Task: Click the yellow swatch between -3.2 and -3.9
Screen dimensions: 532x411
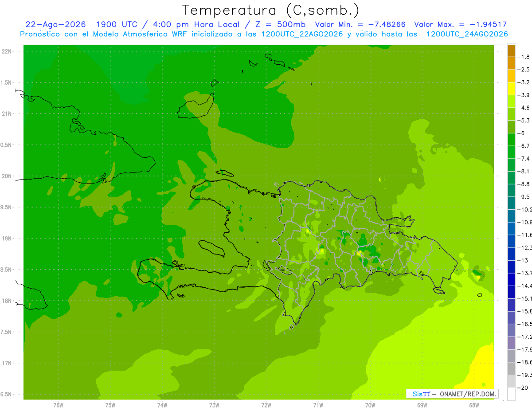Action: (x=511, y=89)
